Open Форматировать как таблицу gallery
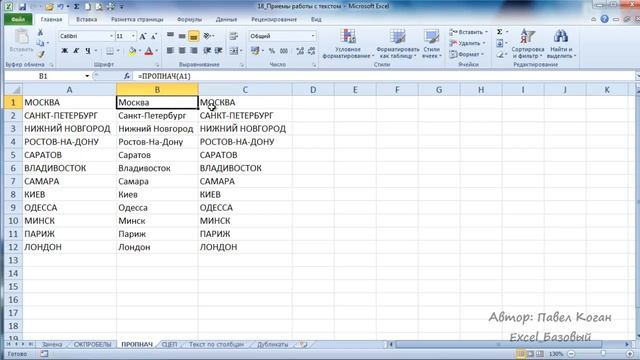 (x=397, y=44)
